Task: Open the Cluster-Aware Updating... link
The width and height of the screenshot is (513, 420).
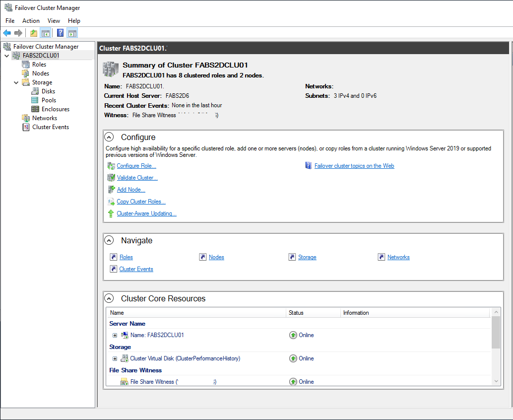Action: coord(146,213)
